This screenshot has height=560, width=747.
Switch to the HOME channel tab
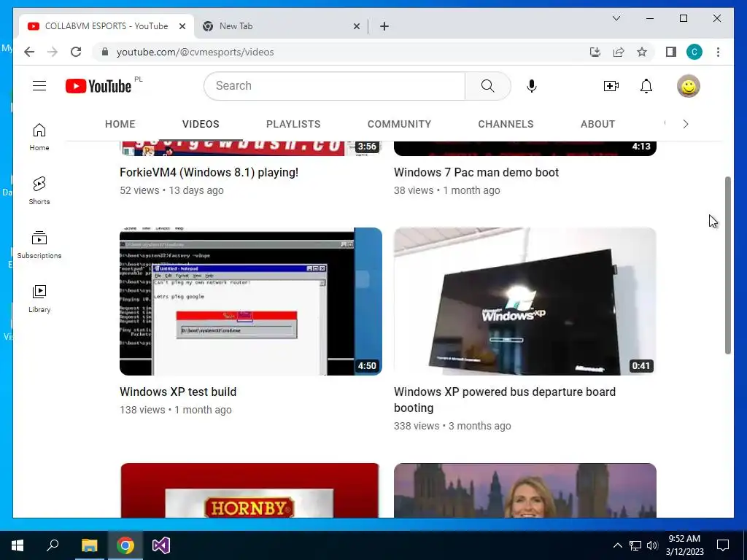coord(120,124)
